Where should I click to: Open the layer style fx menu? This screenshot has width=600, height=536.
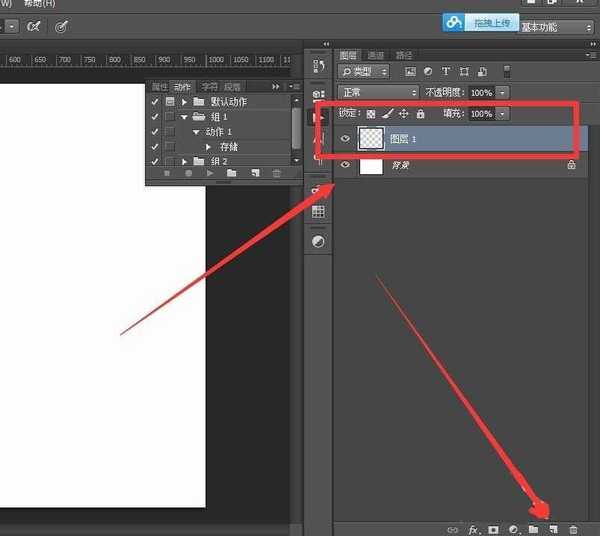[x=474, y=528]
